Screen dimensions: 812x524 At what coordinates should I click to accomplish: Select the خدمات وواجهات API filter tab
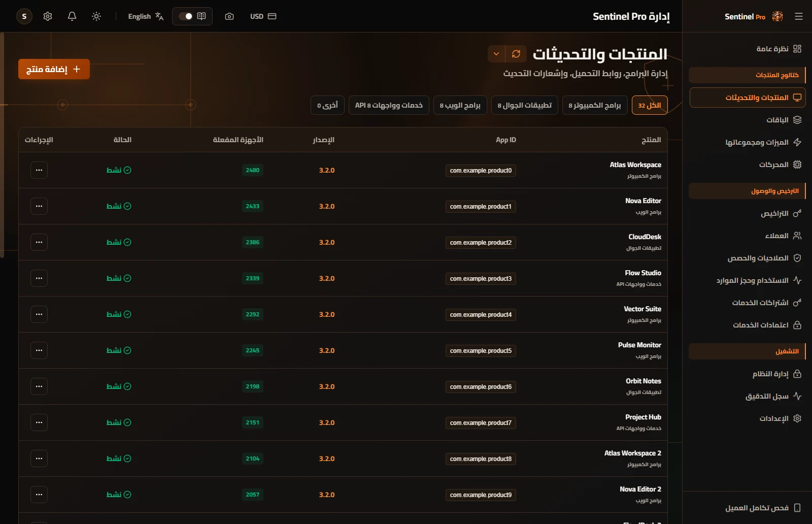point(389,105)
